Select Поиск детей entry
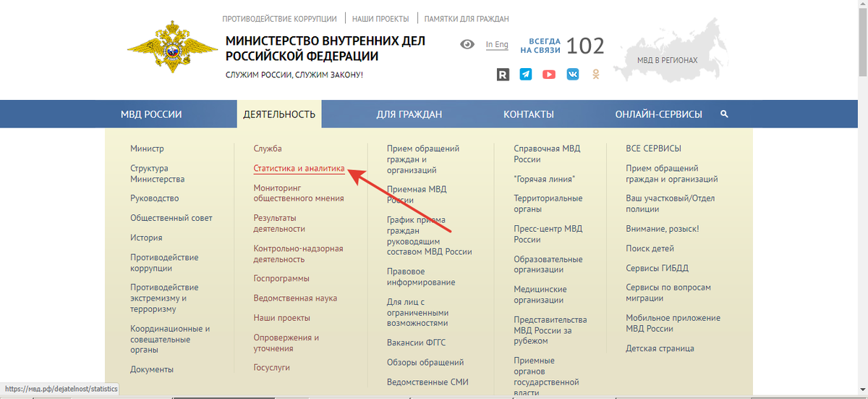This screenshot has width=868, height=399. click(650, 248)
